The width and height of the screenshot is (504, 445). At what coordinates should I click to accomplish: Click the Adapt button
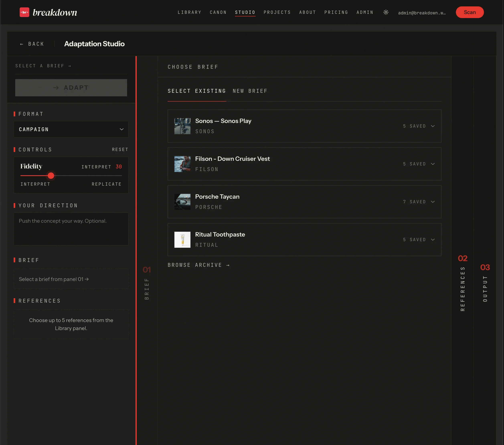[71, 88]
